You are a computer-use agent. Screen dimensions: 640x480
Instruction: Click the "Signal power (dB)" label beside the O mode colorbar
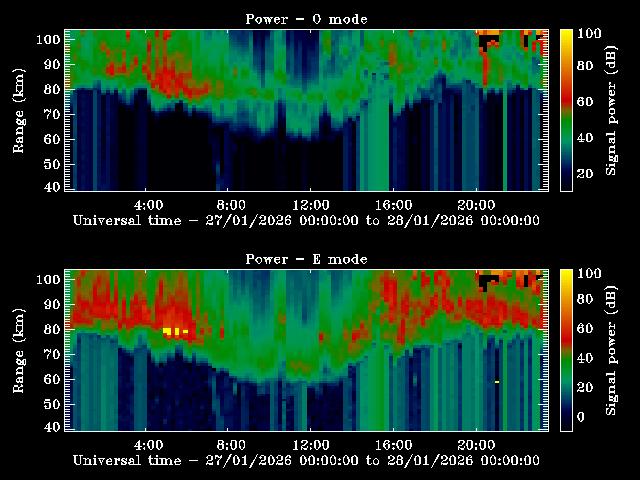coord(612,110)
